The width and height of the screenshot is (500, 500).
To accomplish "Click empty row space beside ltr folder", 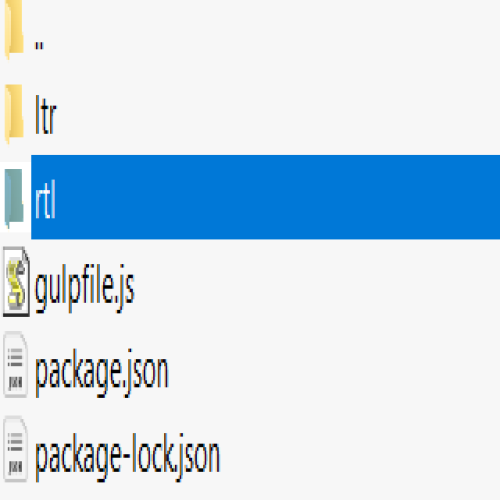I will coord(278,114).
